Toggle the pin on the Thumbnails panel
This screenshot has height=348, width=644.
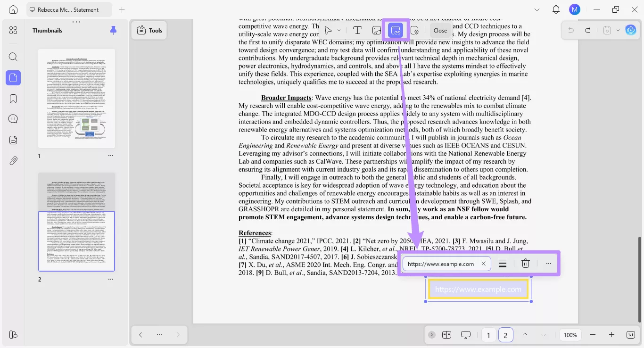pos(113,30)
